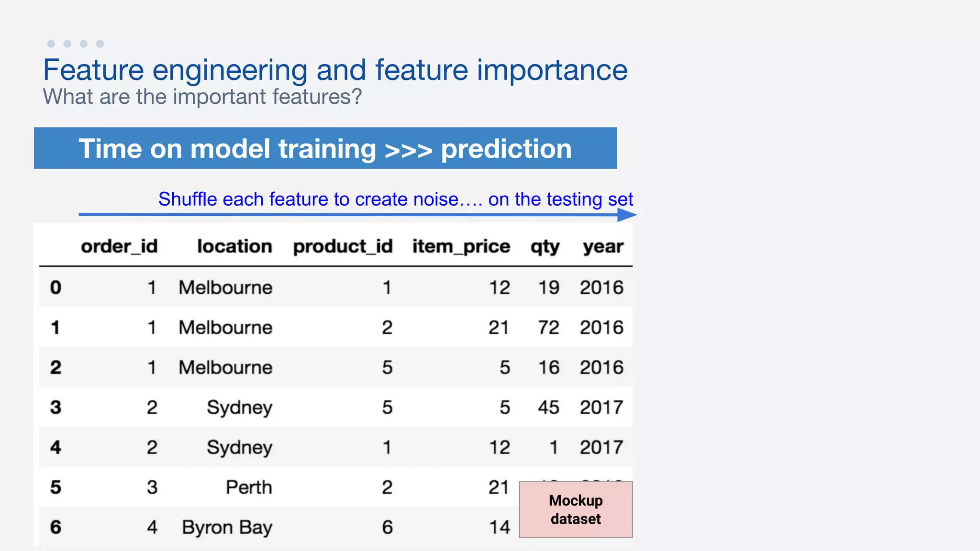The width and height of the screenshot is (980, 551).
Task: Click order_id 2 in row 3
Action: pos(152,408)
